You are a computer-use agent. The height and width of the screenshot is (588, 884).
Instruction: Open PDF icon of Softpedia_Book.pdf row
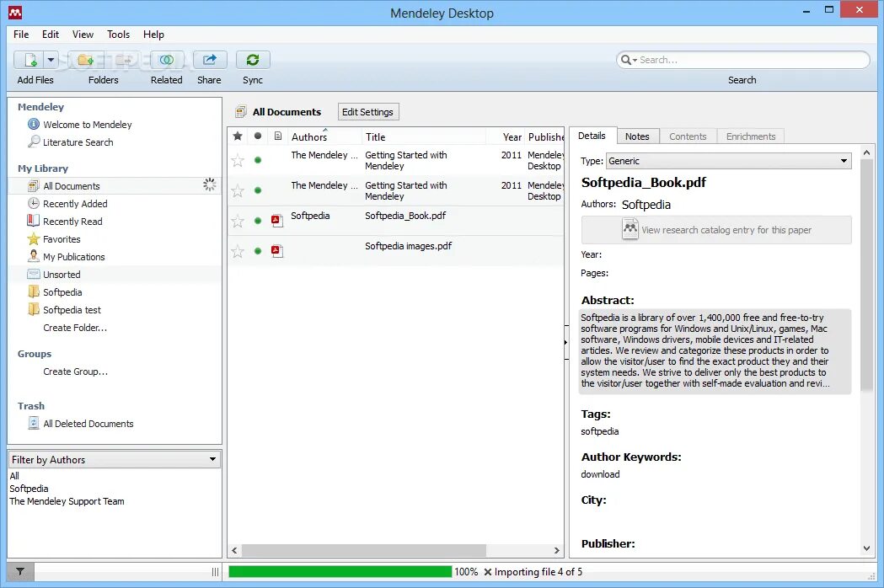click(276, 221)
